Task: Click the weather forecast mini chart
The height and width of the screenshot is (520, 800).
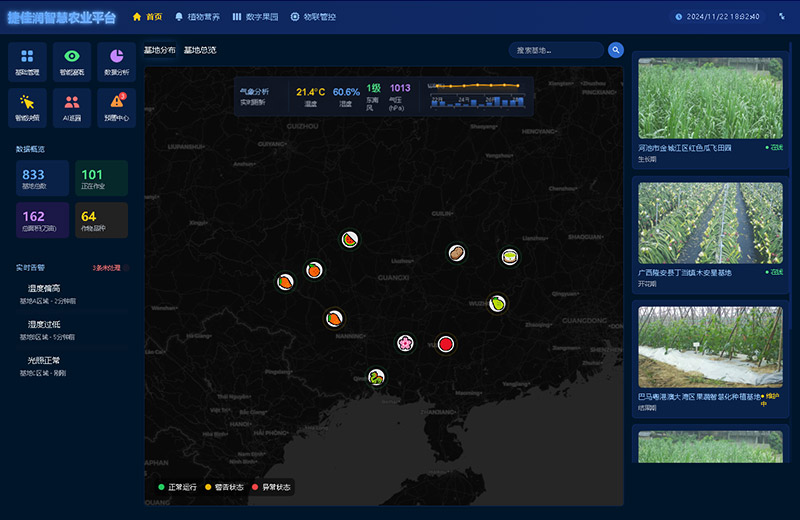Action: (x=477, y=95)
